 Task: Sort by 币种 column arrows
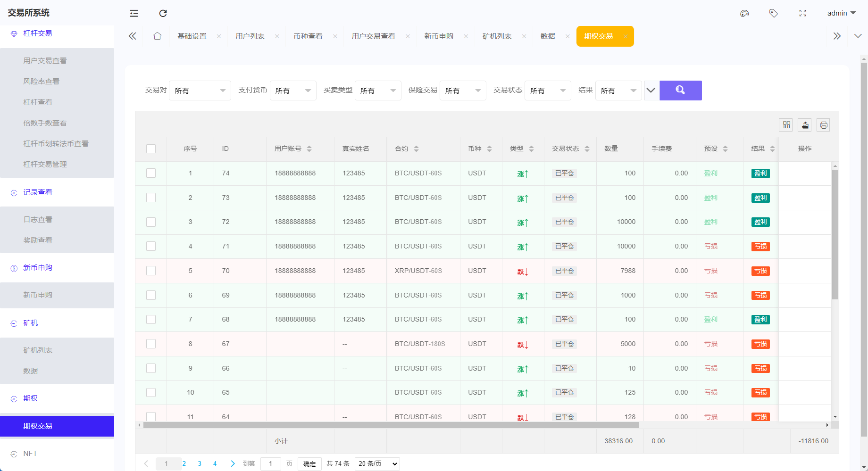tap(490, 149)
